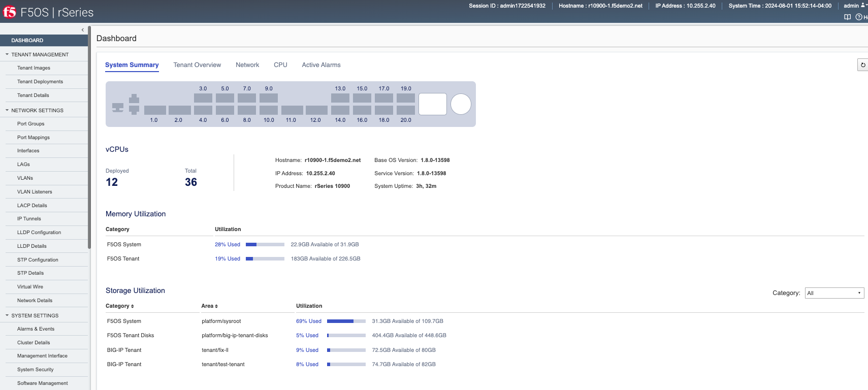
Task: Click the F5 logo in the header
Action: tap(10, 12)
